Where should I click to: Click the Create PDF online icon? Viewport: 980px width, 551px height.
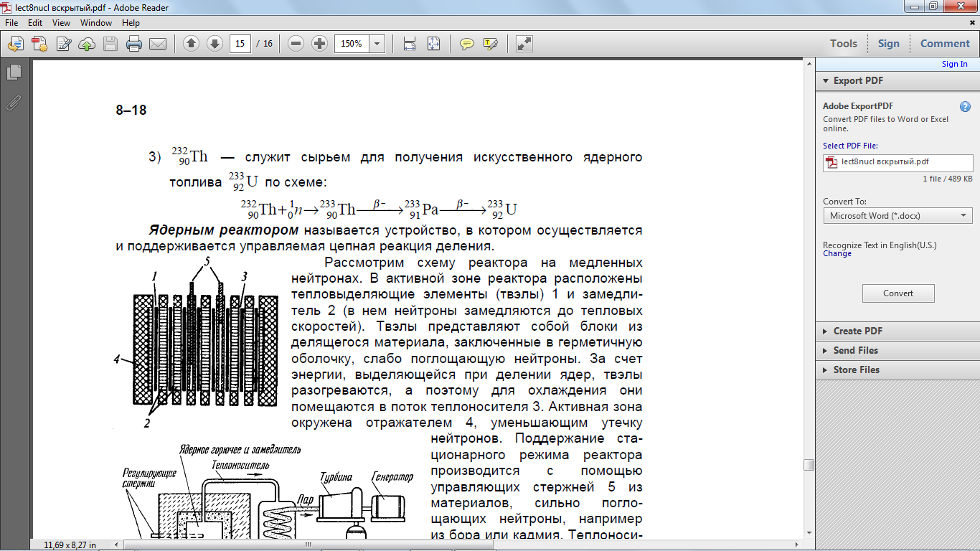(x=39, y=44)
